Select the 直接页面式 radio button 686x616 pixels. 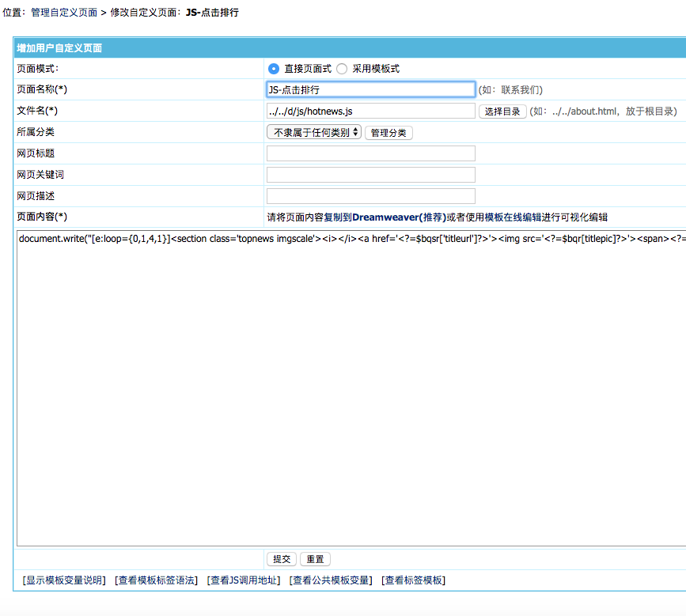coord(274,69)
